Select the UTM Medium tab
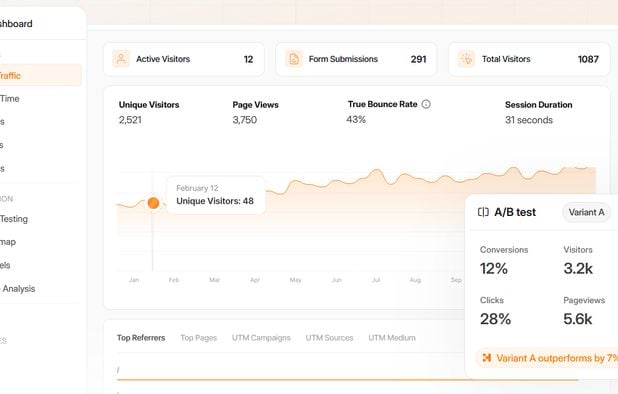618x394 pixels. pos(392,338)
